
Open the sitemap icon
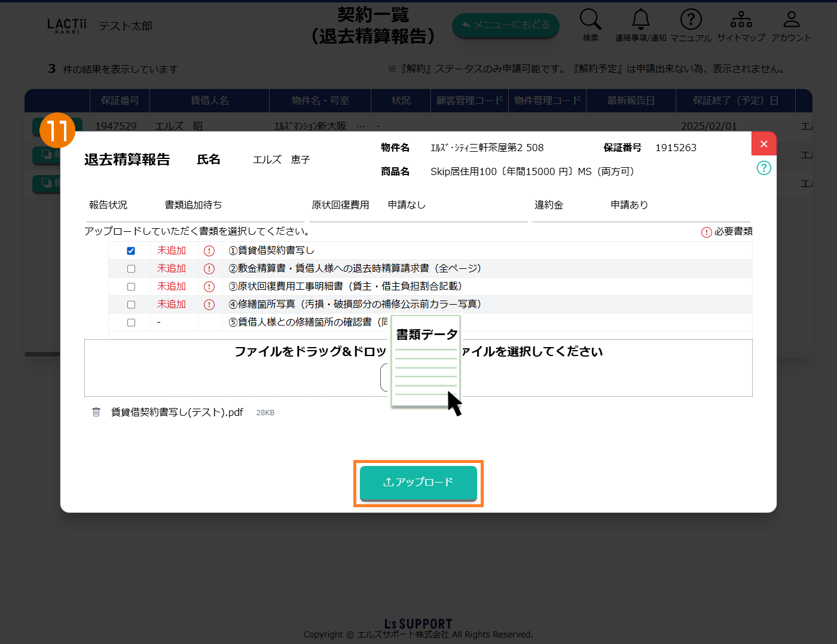coord(741,20)
